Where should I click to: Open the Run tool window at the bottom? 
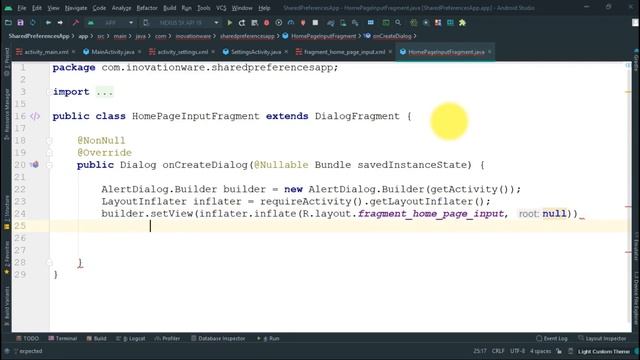pos(268,338)
